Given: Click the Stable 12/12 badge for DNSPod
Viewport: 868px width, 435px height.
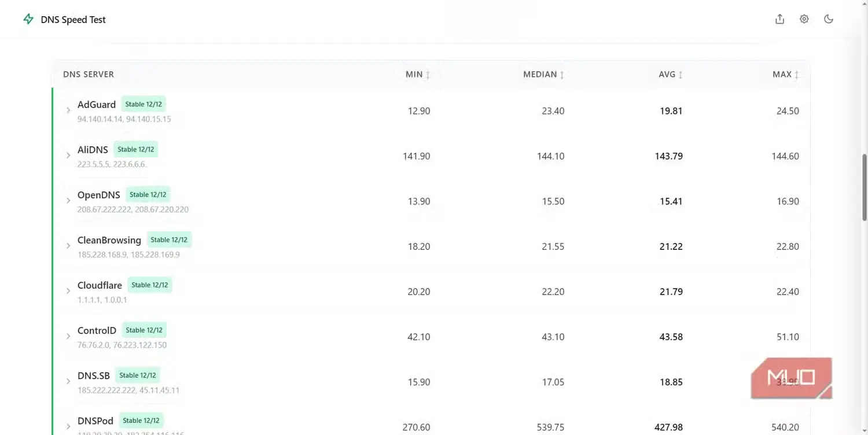Looking at the screenshot, I should pyautogui.click(x=141, y=420).
